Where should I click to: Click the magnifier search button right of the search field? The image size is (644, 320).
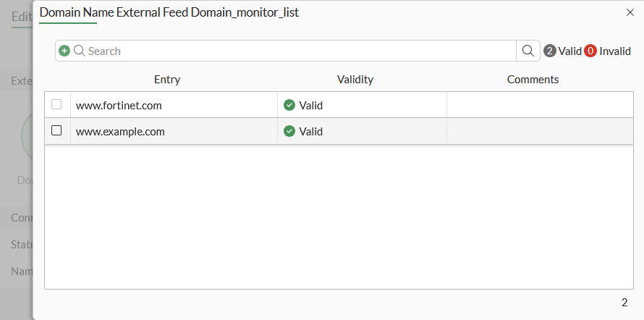pyautogui.click(x=528, y=51)
